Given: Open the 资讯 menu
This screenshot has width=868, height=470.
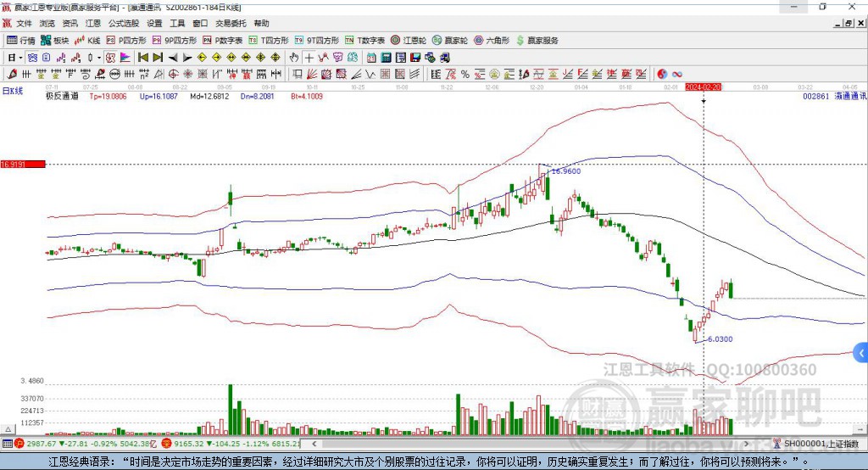Looking at the screenshot, I should click(70, 23).
